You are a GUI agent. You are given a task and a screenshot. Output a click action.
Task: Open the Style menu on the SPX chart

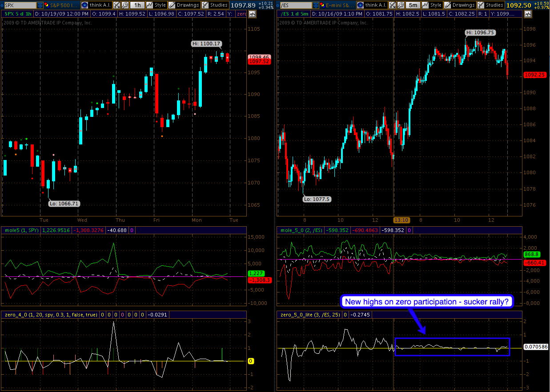[x=156, y=5]
